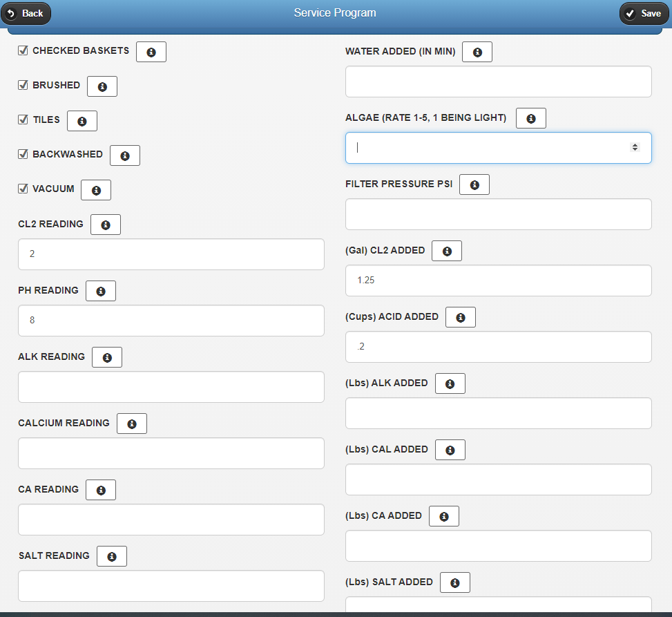The width and height of the screenshot is (672, 617).
Task: Click info icon for (Lbs) SALT ADDED
Action: pyautogui.click(x=454, y=582)
